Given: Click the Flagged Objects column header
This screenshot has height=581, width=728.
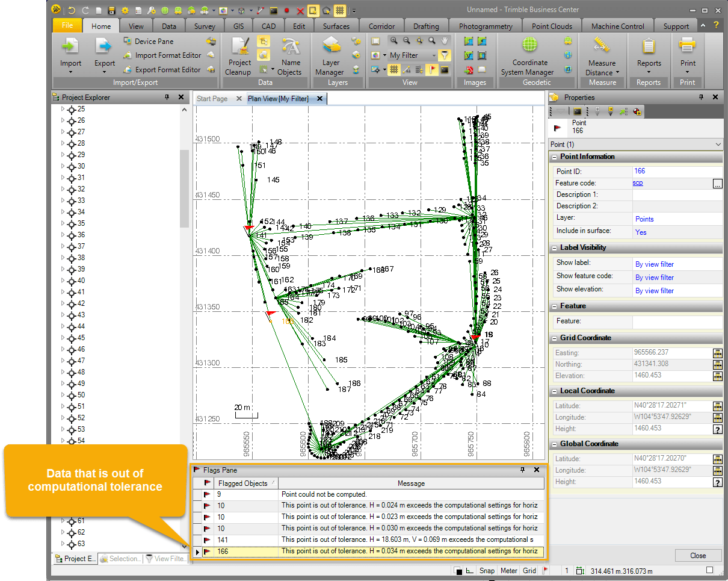Looking at the screenshot, I should [247, 483].
